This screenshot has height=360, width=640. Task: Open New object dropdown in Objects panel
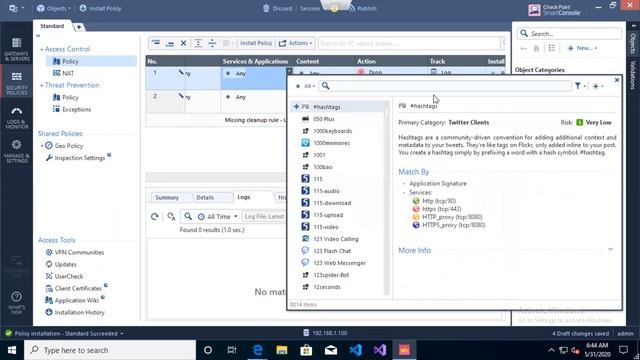[x=582, y=48]
